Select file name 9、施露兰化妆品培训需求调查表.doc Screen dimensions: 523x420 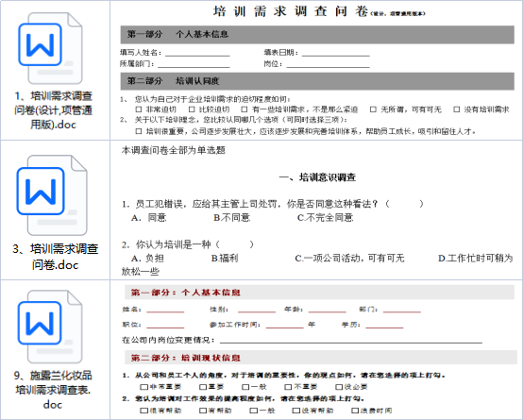click(53, 390)
